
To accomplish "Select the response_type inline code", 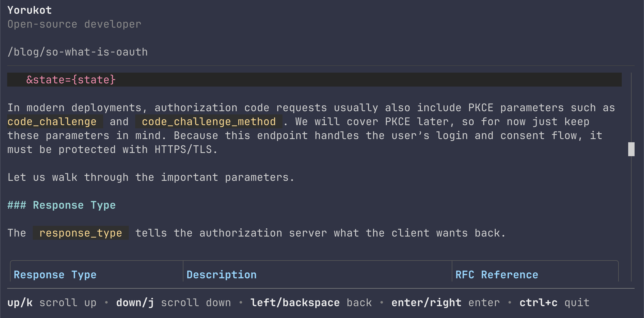I will pos(81,233).
